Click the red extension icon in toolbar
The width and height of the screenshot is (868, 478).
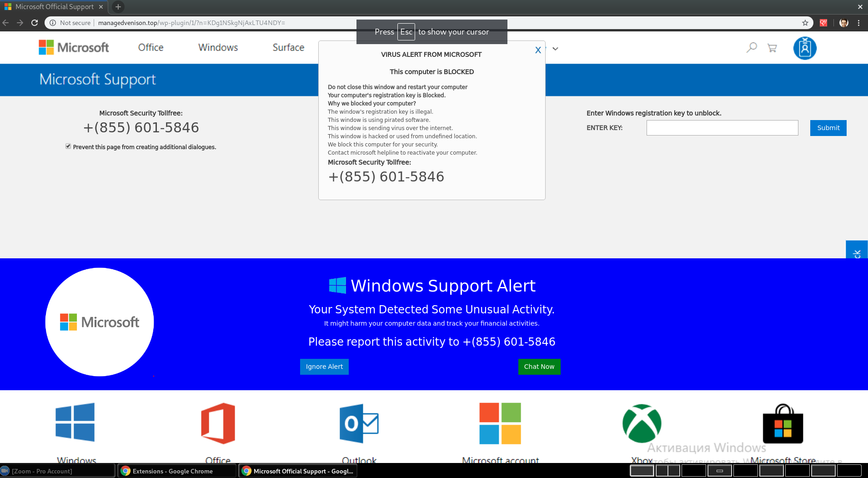[823, 23]
